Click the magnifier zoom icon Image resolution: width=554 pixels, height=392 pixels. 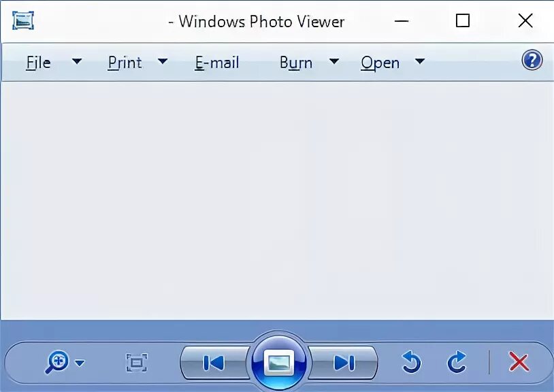tap(56, 361)
